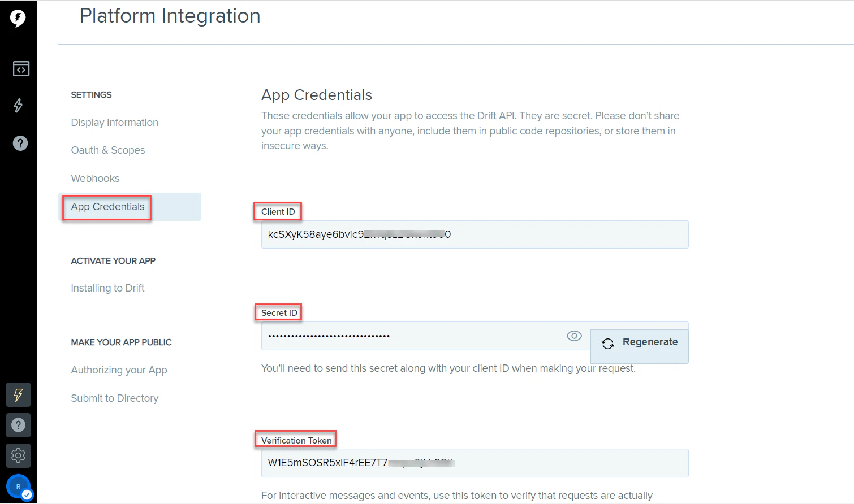Click the Drift lightning bolt logo
854x504 pixels.
18,18
